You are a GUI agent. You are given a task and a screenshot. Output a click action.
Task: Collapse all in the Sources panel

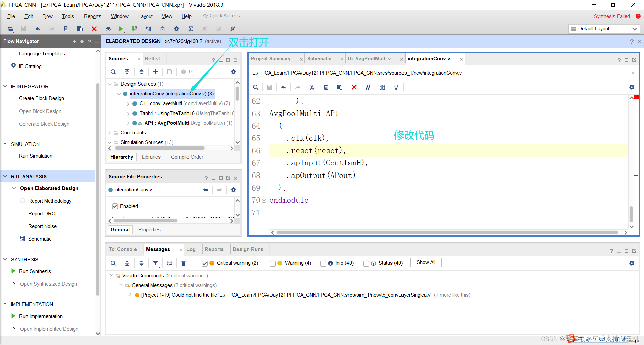127,72
